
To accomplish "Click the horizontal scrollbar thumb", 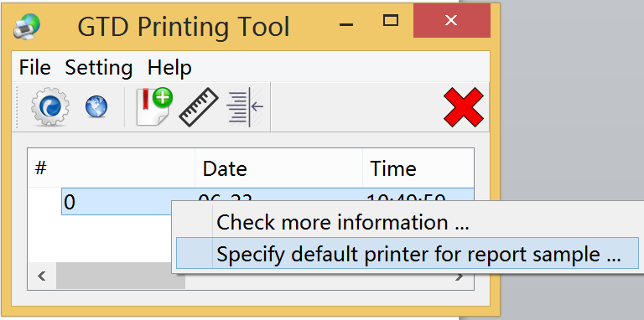I will click(121, 276).
